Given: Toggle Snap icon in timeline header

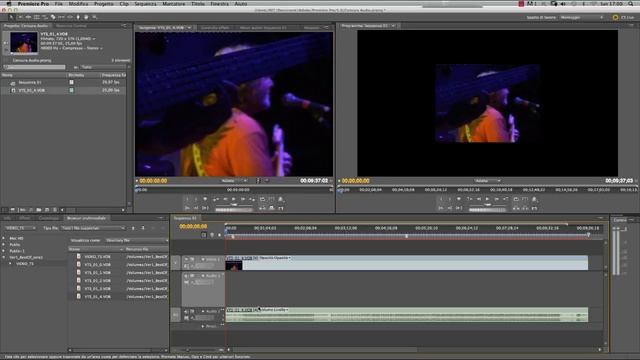Looking at the screenshot, I should [x=204, y=235].
